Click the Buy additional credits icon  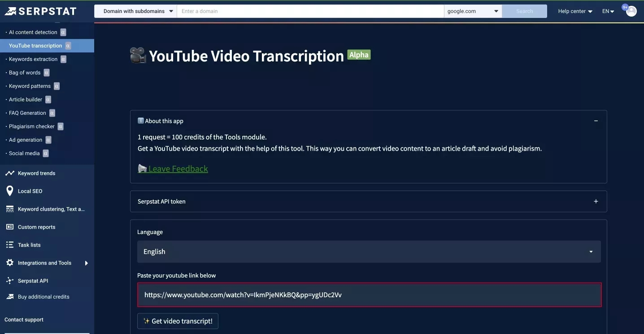click(9, 297)
